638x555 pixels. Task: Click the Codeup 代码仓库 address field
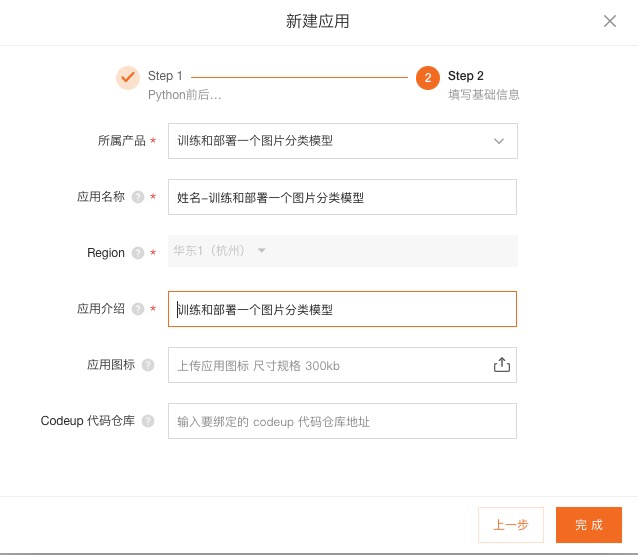tap(342, 421)
